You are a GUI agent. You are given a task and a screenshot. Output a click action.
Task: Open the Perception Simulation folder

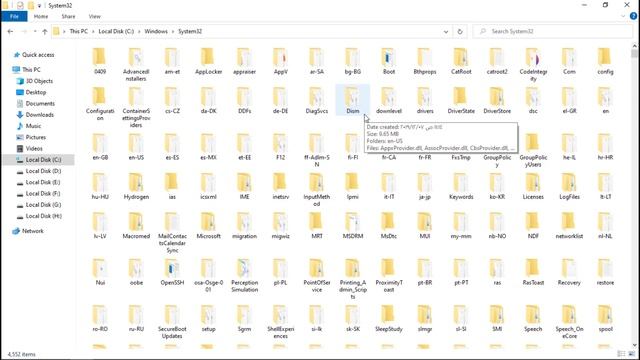click(x=244, y=276)
